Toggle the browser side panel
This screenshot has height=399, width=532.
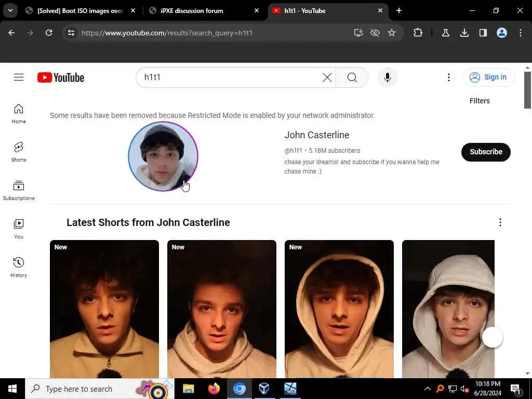[483, 33]
